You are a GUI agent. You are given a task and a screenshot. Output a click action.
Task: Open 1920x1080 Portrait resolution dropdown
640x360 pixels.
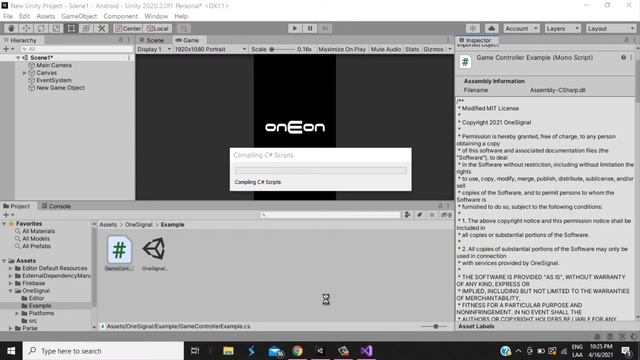[210, 49]
